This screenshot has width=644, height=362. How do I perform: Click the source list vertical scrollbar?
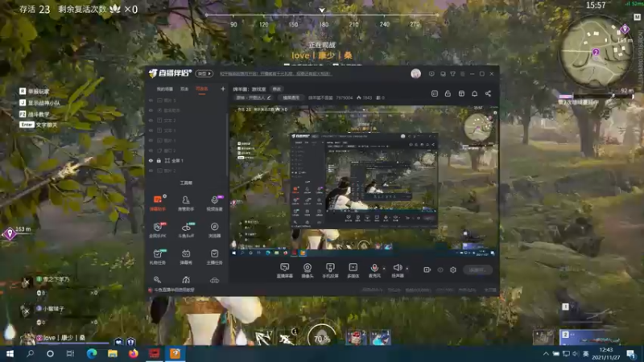point(227,144)
